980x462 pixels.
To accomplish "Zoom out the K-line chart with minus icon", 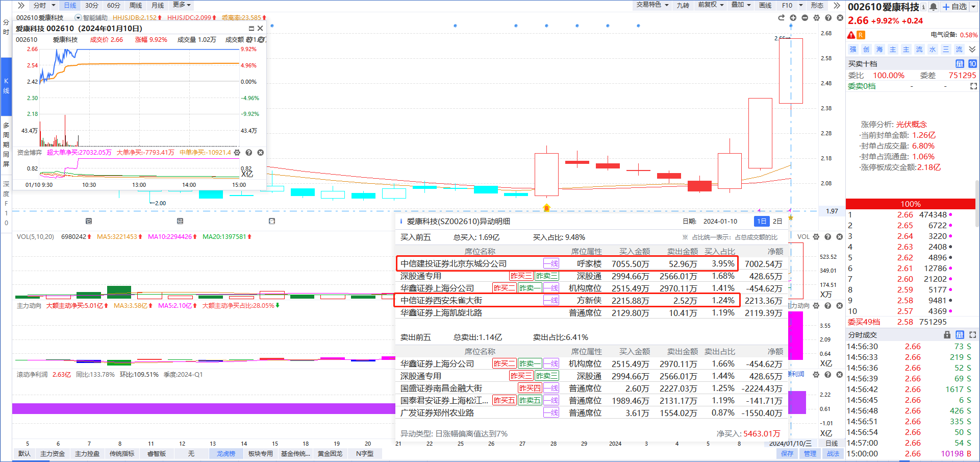I will [805, 18].
